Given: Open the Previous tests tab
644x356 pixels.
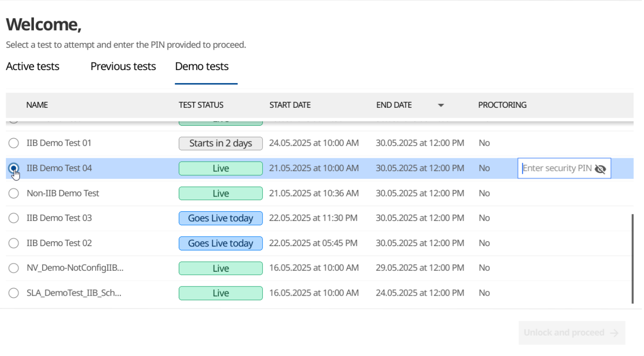Looking at the screenshot, I should click(x=123, y=66).
